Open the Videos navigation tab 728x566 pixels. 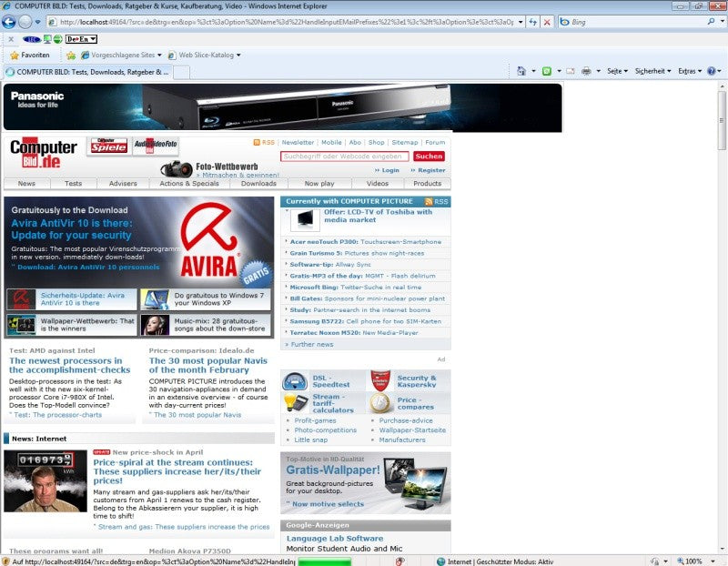click(378, 184)
